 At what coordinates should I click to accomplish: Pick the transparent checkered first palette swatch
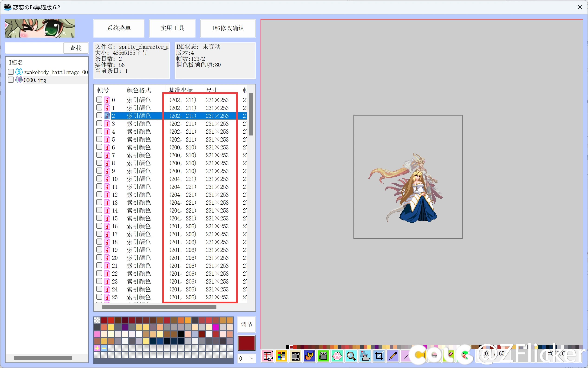point(97,320)
